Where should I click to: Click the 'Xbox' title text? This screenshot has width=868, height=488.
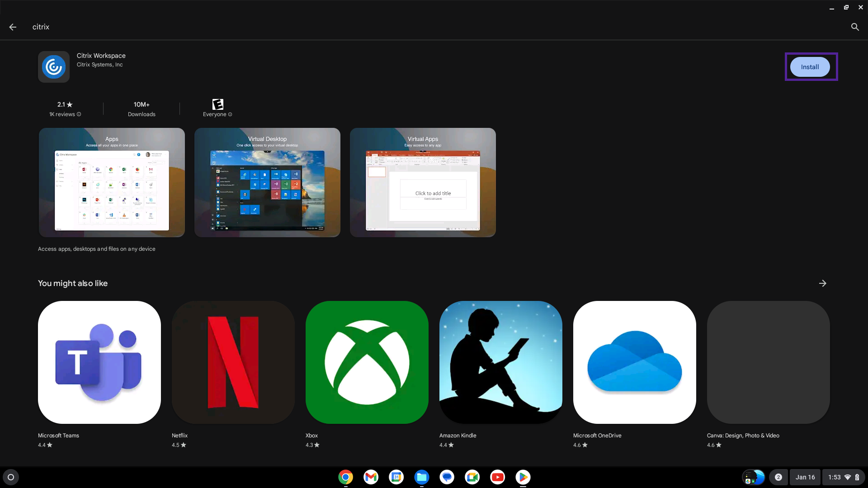(x=311, y=436)
